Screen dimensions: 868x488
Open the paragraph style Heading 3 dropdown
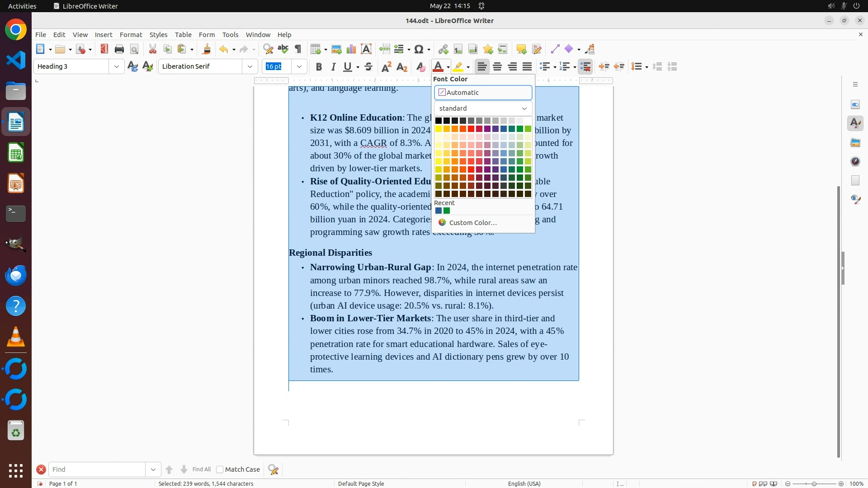[117, 66]
